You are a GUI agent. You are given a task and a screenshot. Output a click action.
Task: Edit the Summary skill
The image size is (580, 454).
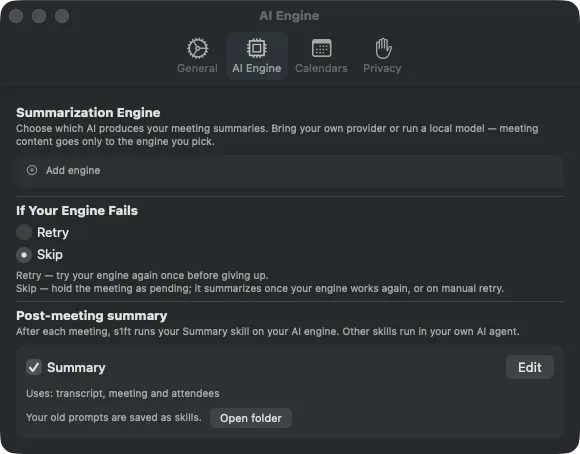tap(530, 367)
